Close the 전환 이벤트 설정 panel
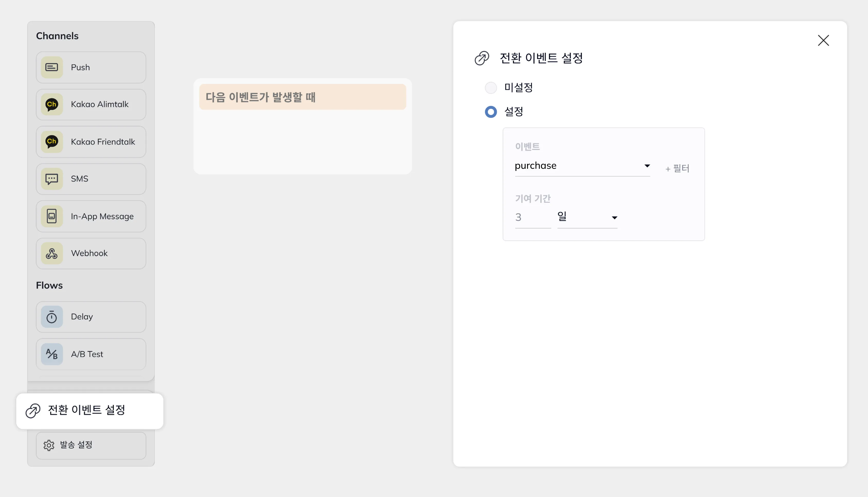Image resolution: width=868 pixels, height=497 pixels. pyautogui.click(x=823, y=40)
